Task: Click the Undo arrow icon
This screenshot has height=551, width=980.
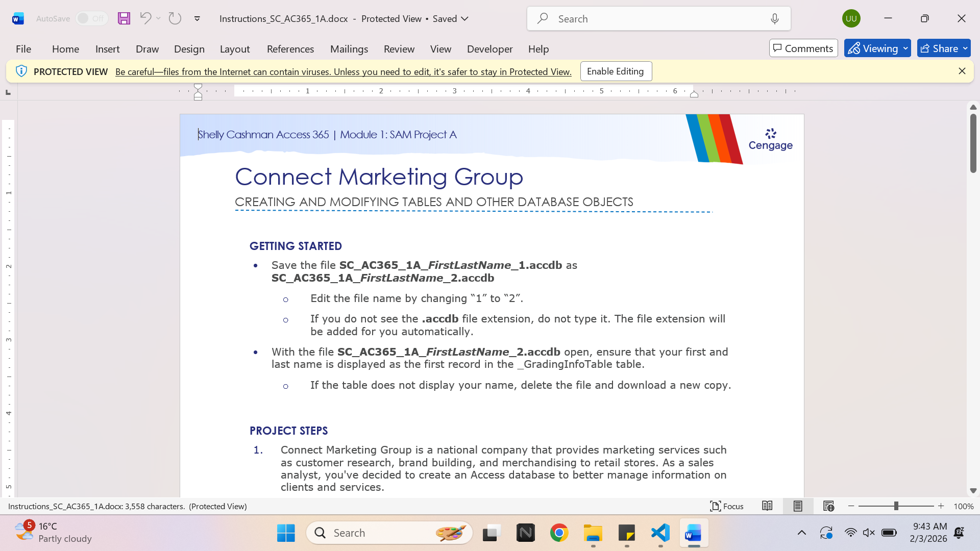Action: tap(145, 18)
